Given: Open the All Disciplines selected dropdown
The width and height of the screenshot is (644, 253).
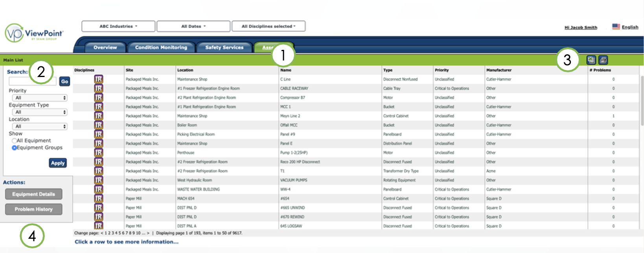Looking at the screenshot, I should pyautogui.click(x=269, y=26).
